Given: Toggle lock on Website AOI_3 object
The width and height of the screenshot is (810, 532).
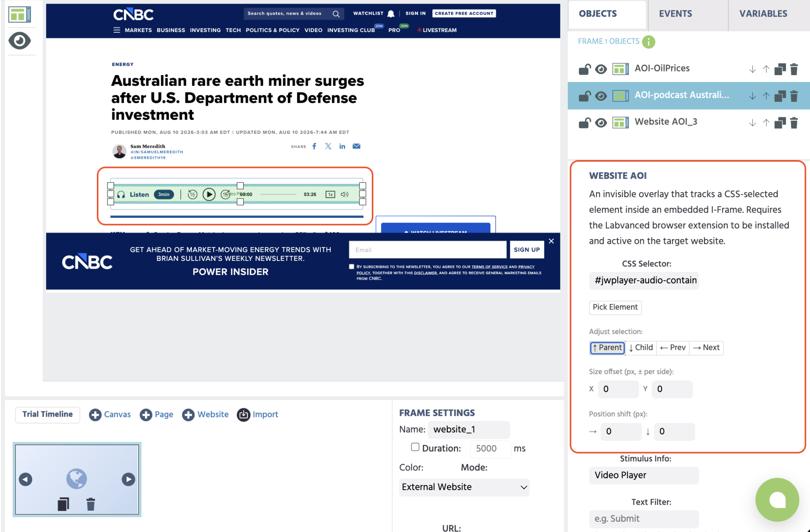Looking at the screenshot, I should coord(585,123).
